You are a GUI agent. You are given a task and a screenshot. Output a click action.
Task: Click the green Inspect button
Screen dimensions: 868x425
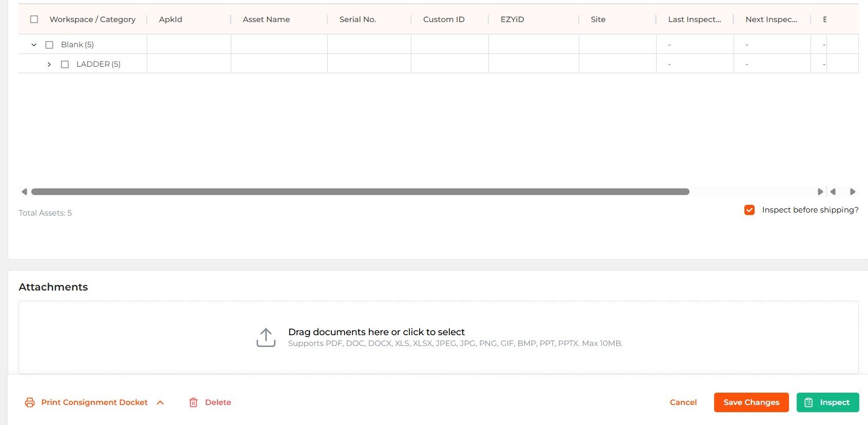[828, 402]
